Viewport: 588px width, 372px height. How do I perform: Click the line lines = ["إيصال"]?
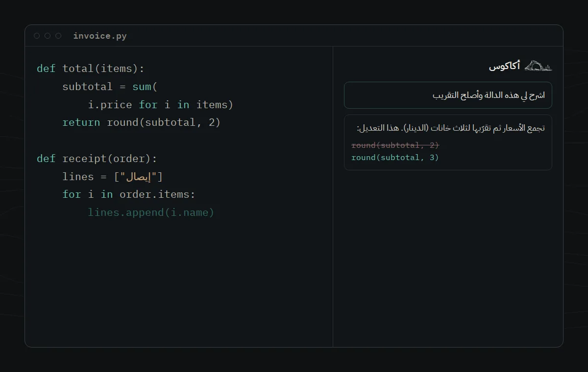pyautogui.click(x=112, y=177)
